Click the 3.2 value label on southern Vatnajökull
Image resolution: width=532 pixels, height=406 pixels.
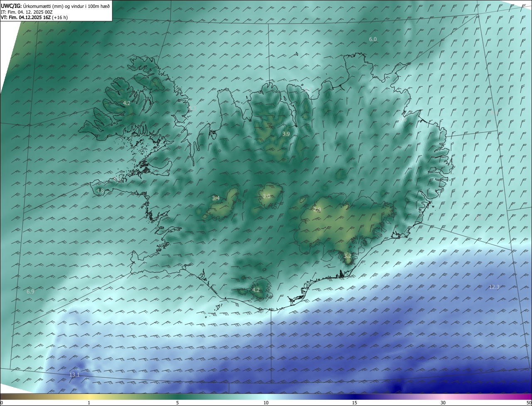pos(347,256)
